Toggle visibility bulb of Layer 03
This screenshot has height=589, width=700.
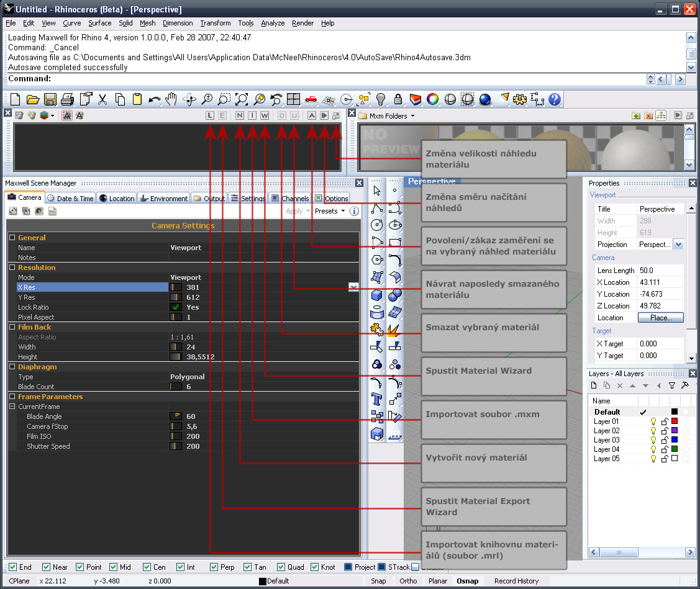click(x=653, y=440)
